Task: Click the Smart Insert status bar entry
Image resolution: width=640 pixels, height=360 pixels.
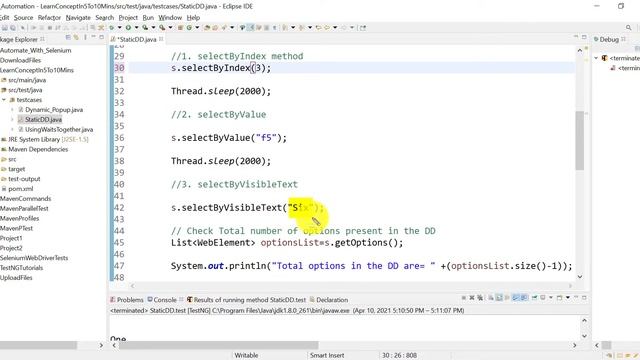Action: pos(327,356)
